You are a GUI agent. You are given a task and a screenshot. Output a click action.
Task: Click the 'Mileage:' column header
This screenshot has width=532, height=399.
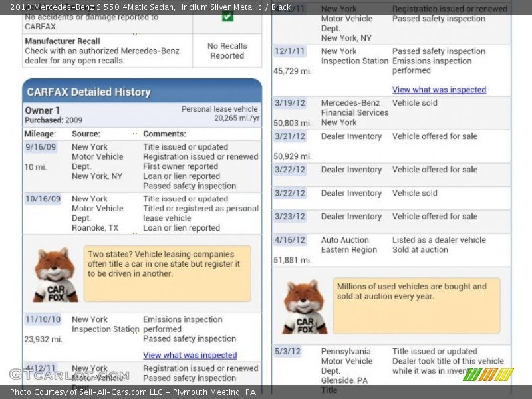40,134
